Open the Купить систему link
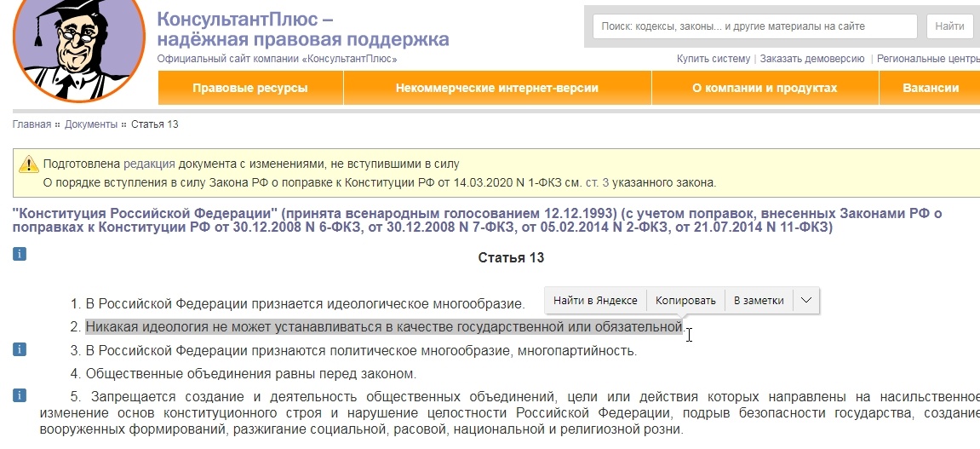 (x=714, y=59)
